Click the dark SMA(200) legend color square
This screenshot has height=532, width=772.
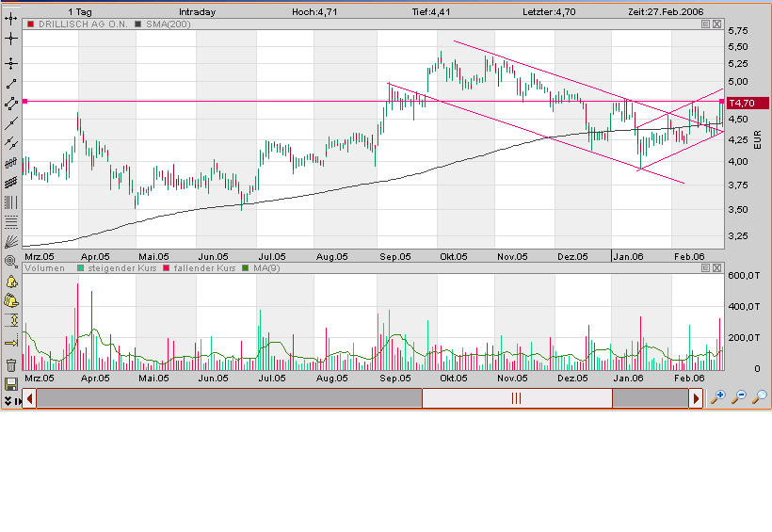137,24
